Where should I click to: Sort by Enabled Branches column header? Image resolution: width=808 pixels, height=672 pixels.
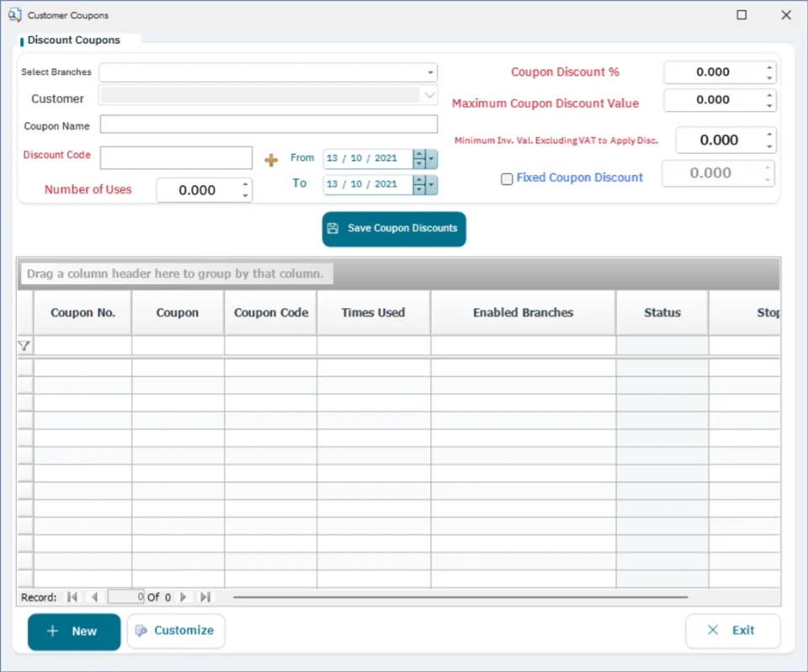(523, 313)
